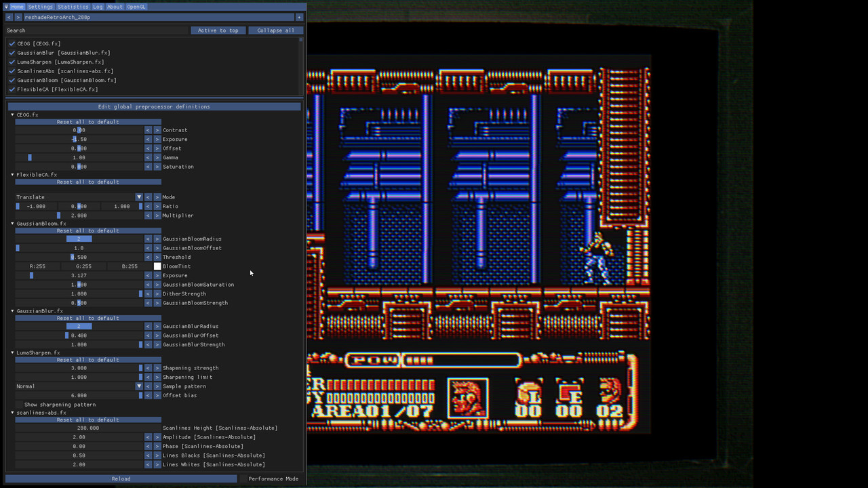Image resolution: width=868 pixels, height=488 pixels.
Task: Decrease GaussianBloomSaturation with left arrow
Action: pyautogui.click(x=148, y=285)
